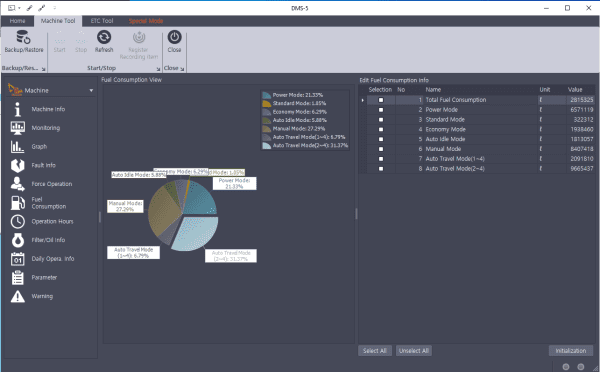Screen dimensions: 600x372
Task: Tick the Auto Travel Mode(1~4) checkbox
Action: pos(381,159)
